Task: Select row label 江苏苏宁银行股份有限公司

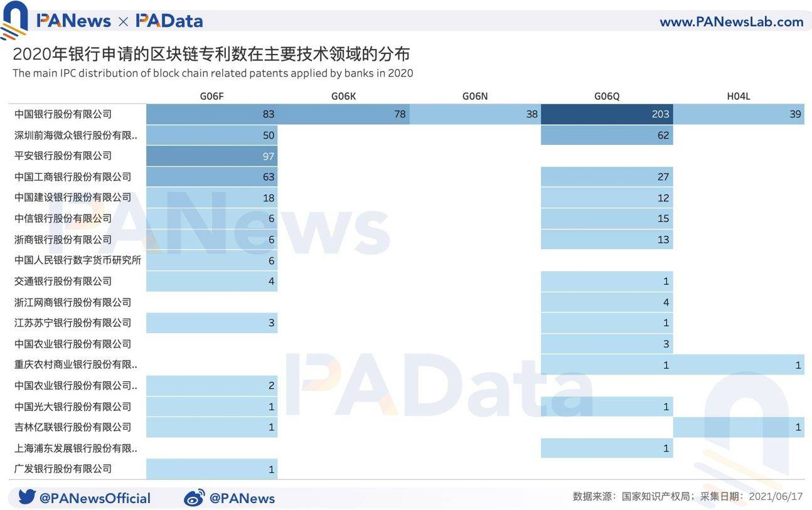Action: [73, 323]
